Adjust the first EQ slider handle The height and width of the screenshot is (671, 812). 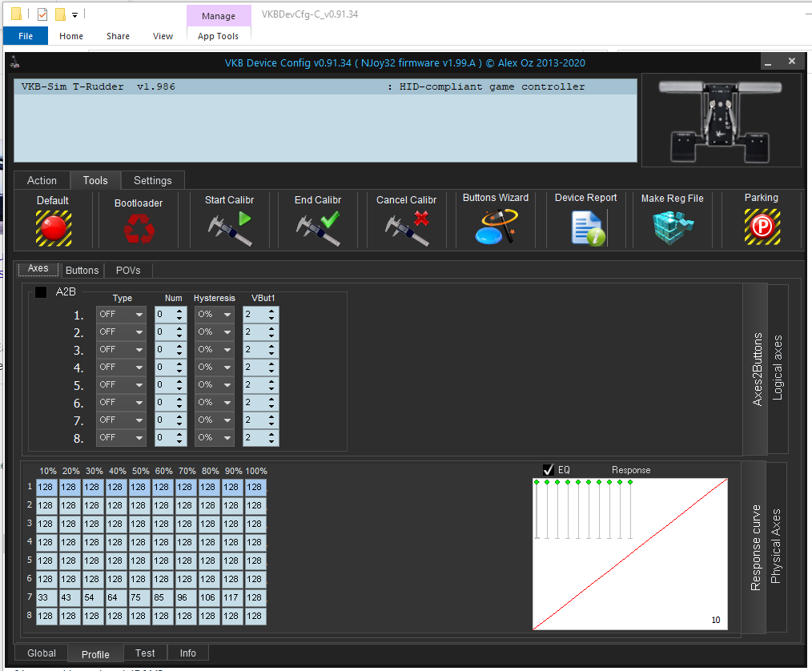(x=537, y=482)
